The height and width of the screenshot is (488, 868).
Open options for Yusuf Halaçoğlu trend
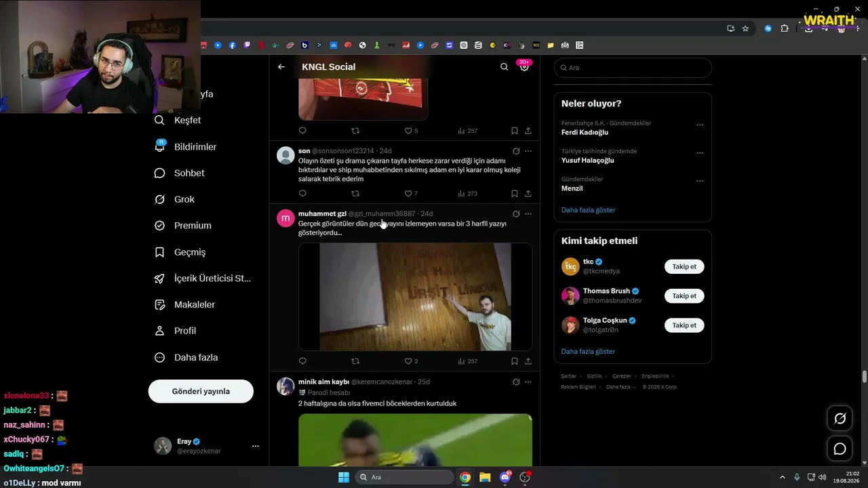(700, 152)
